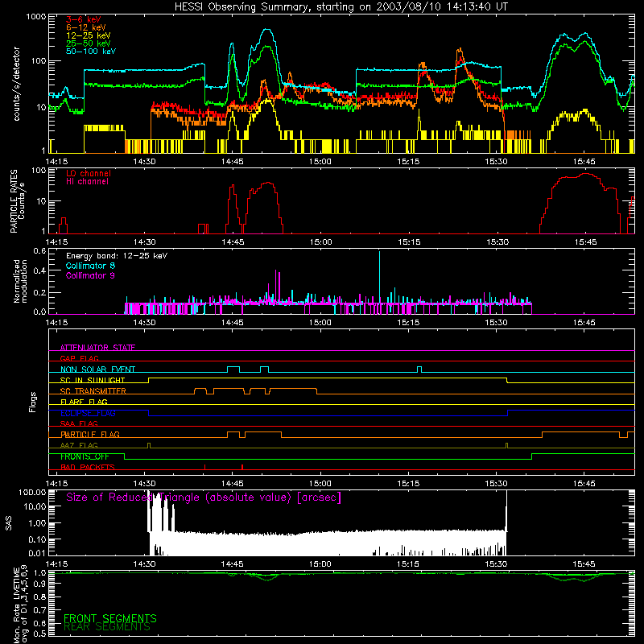Click the SAA FLAG label
This screenshot has height=644, width=644.
(x=79, y=424)
